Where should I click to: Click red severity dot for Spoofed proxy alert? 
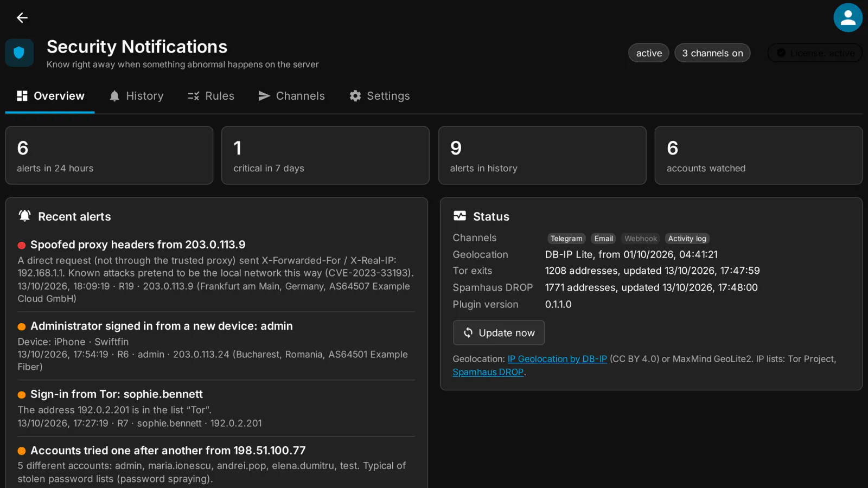[22, 245]
